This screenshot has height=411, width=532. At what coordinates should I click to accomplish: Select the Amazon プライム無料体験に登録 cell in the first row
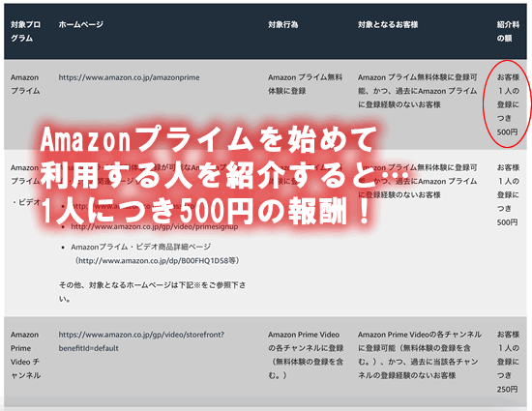[x=305, y=84]
